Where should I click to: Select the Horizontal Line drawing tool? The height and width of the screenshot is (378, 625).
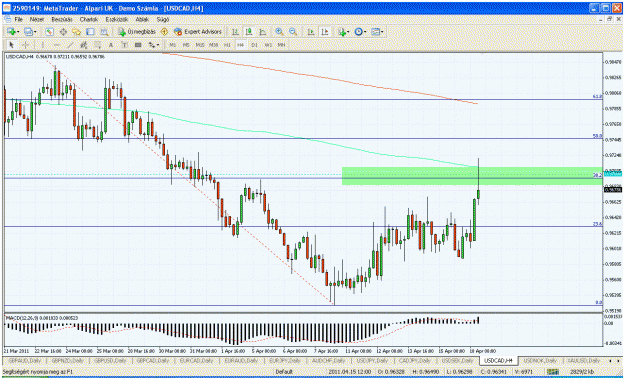pos(57,45)
